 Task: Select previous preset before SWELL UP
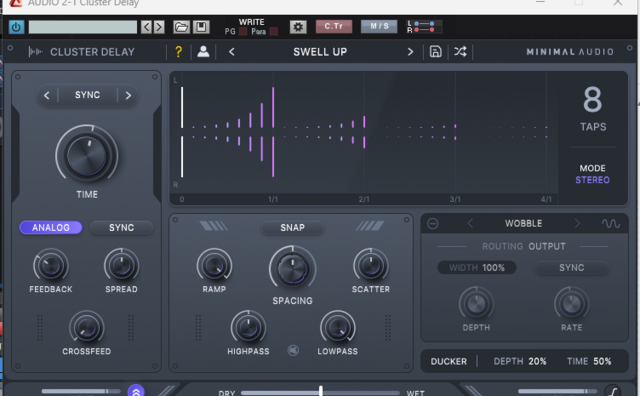click(231, 52)
